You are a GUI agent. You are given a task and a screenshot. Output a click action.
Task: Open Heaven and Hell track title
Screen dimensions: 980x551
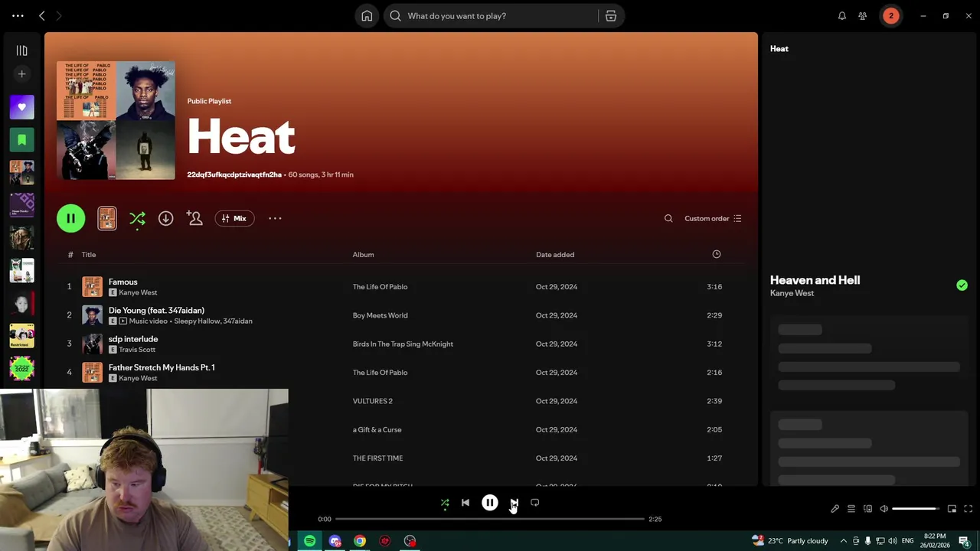pyautogui.click(x=815, y=280)
